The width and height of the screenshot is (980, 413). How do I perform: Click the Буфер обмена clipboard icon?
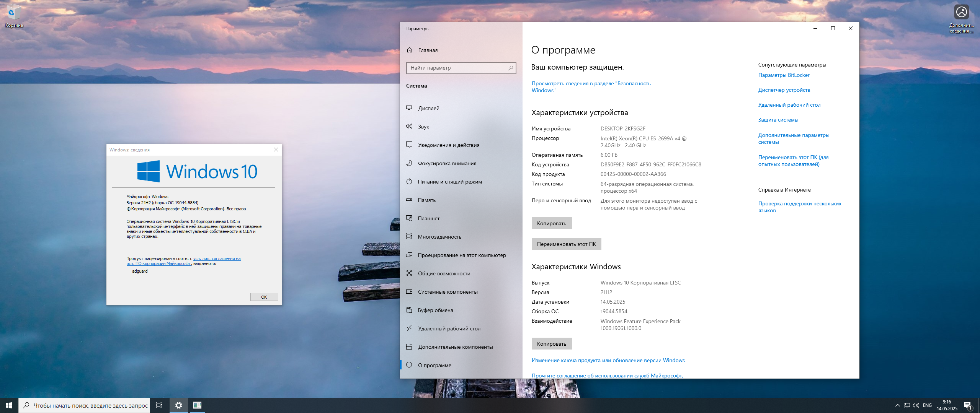[409, 310]
